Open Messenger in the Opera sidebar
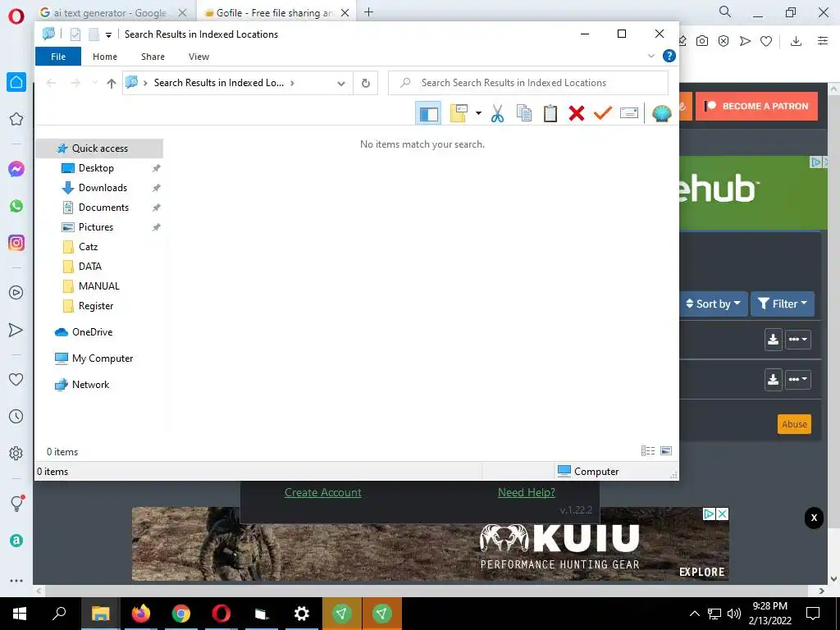Viewport: 840px width, 630px height. pos(16,169)
